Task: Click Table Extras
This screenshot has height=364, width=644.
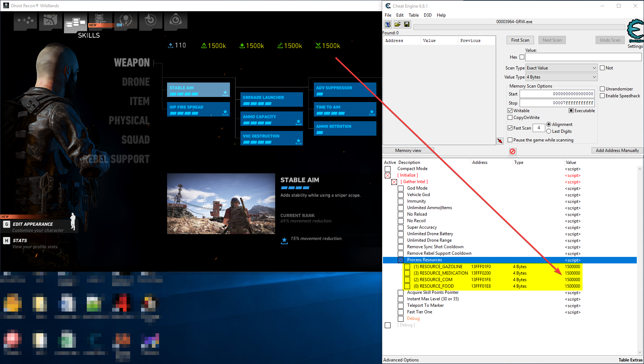Action: tap(630, 360)
